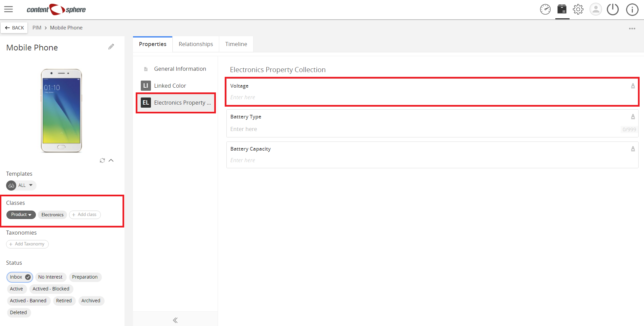Click the contentsphere logo
The height and width of the screenshot is (326, 644).
(x=56, y=9)
